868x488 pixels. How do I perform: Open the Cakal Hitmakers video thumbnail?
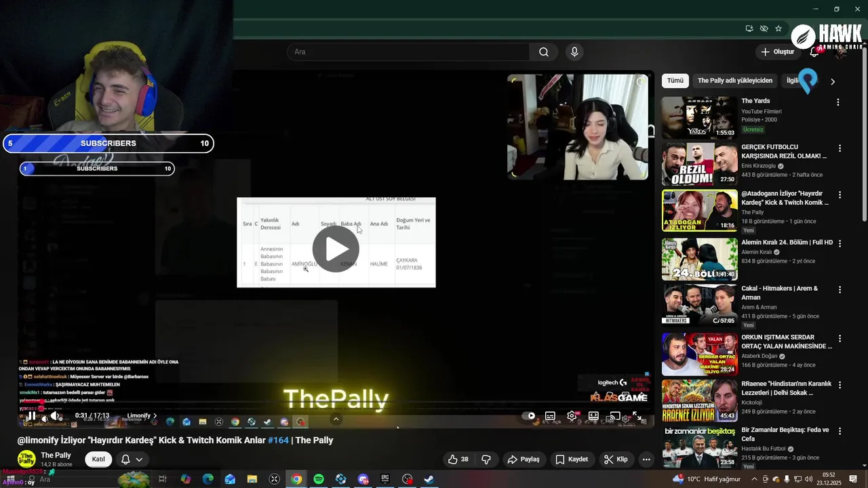coord(699,305)
